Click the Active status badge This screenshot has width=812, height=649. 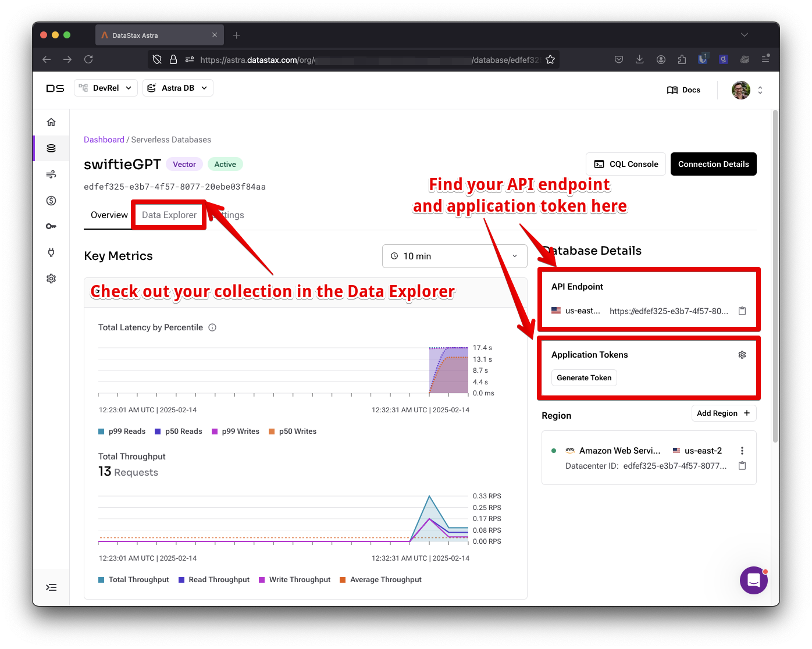point(225,165)
